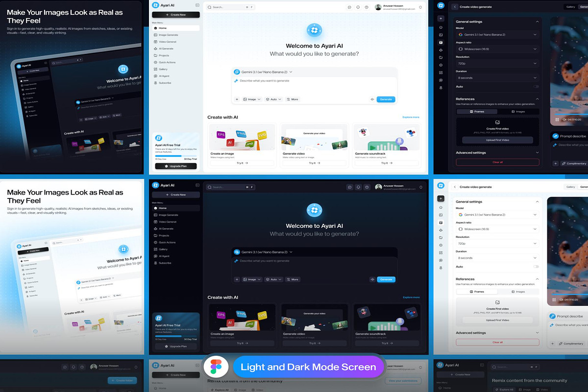
Task: Open Gemini 3.1 model dropdown in light home
Action: (x=263, y=72)
